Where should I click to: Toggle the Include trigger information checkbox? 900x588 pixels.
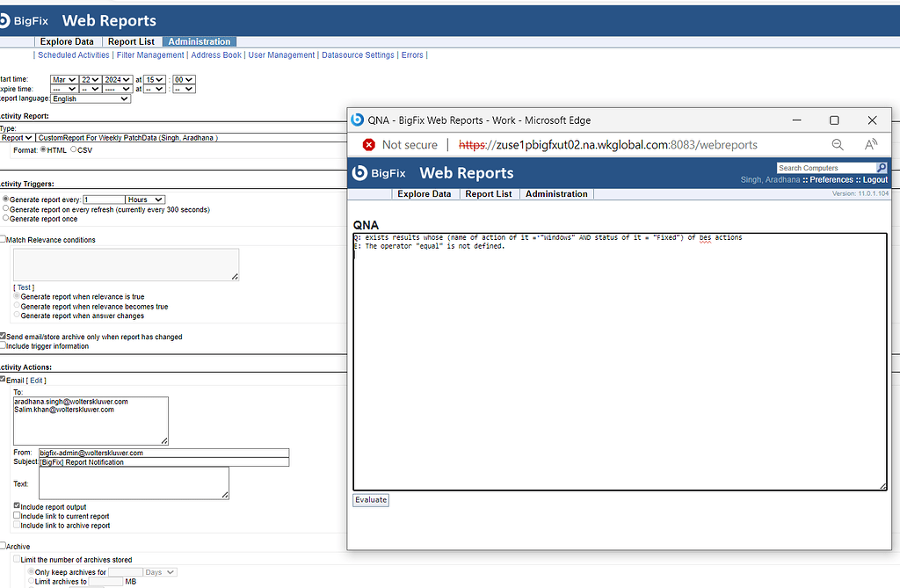pos(4,346)
